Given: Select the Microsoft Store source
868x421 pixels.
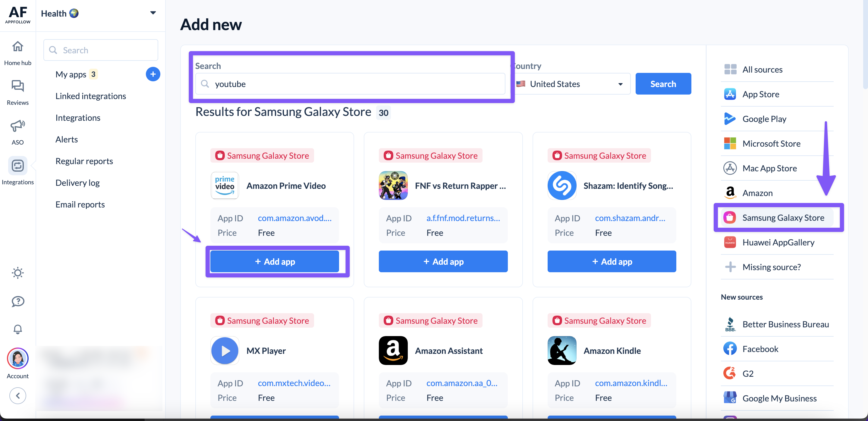Looking at the screenshot, I should [777, 143].
